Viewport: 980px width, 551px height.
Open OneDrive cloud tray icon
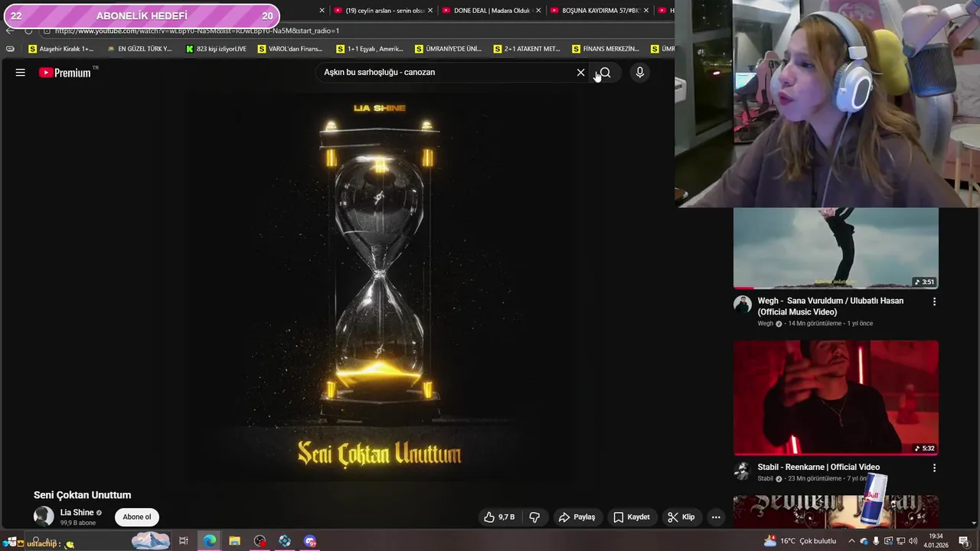864,541
